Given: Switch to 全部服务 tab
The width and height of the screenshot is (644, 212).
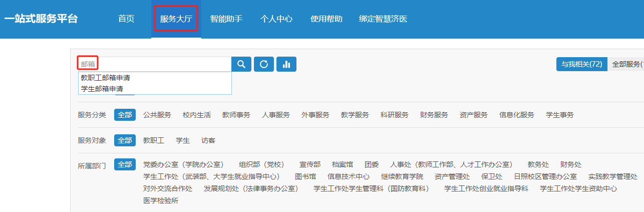Looking at the screenshot, I should click(626, 64).
